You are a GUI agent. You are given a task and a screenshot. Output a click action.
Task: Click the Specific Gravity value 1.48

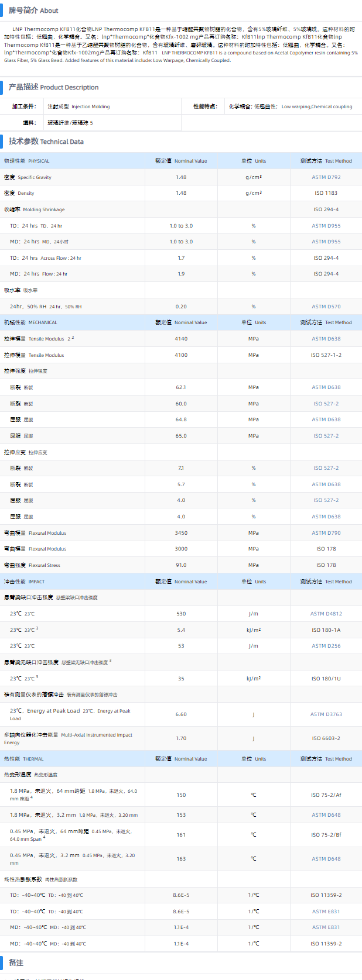181,177
